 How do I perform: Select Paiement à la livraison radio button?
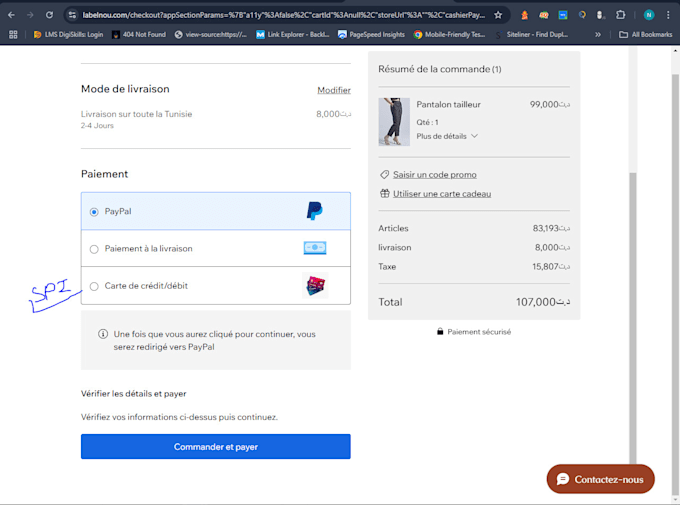click(94, 249)
